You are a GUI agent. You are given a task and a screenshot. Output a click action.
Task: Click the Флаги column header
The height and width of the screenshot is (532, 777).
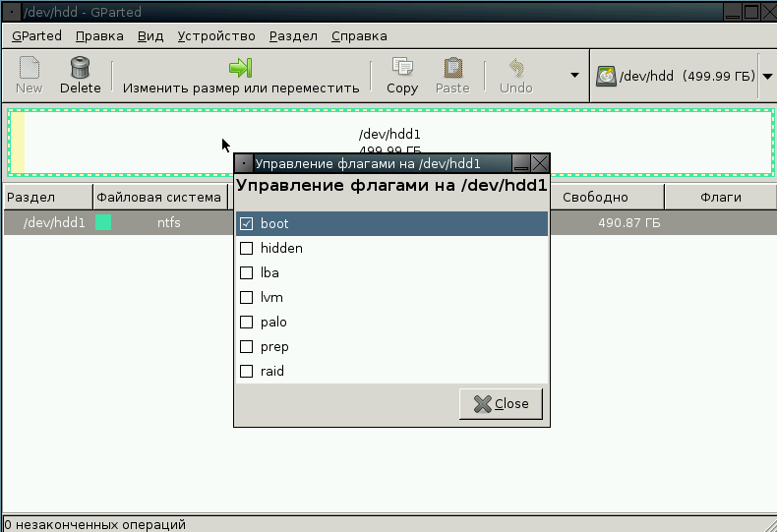coord(721,197)
